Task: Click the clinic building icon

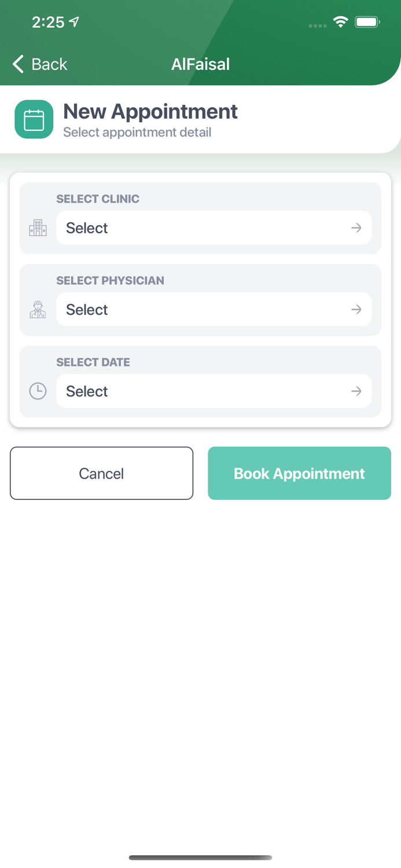Action: point(38,228)
